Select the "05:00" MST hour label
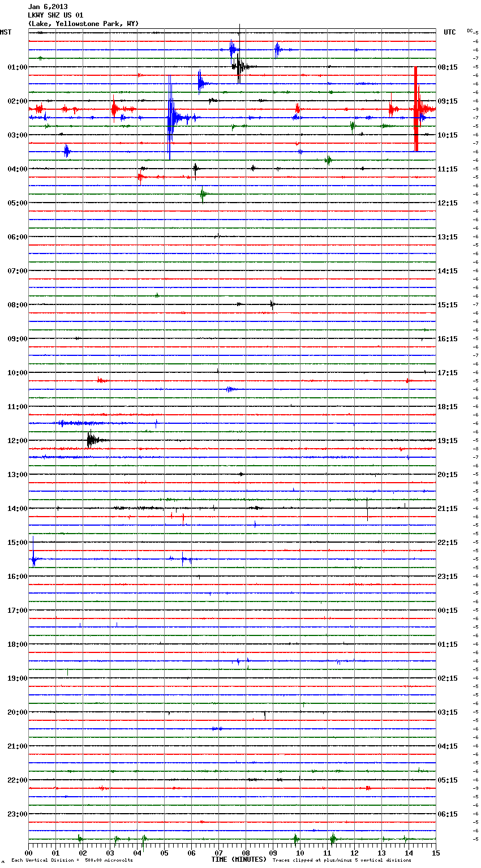 pyautogui.click(x=18, y=203)
